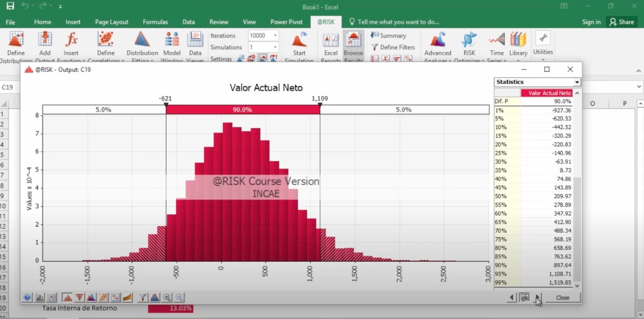
Task: Click the Close button in the output window
Action: (x=563, y=297)
